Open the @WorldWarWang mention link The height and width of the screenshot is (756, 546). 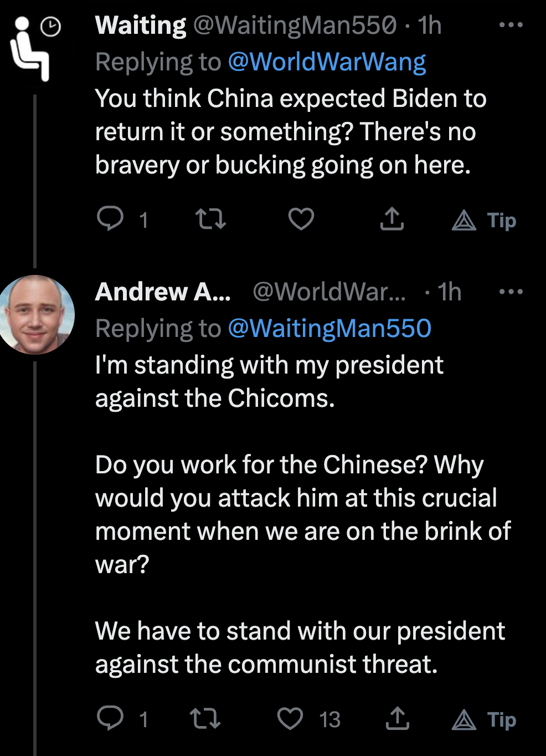tap(327, 62)
